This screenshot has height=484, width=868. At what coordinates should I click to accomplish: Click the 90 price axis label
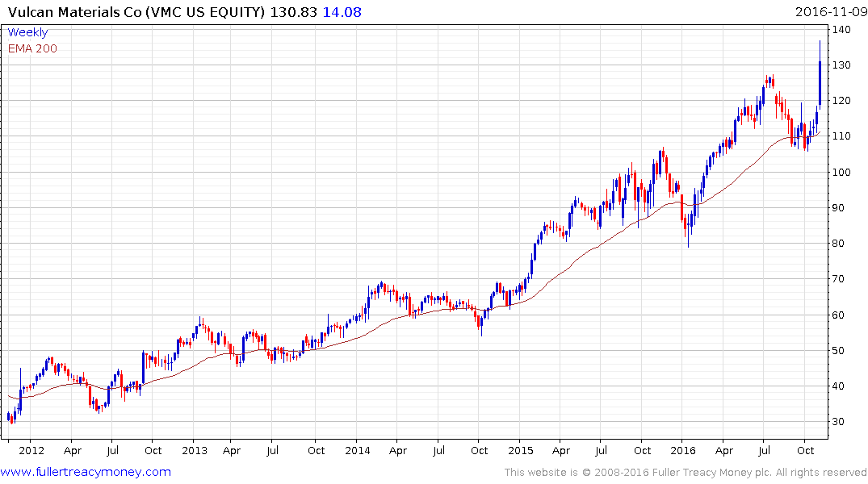point(838,208)
